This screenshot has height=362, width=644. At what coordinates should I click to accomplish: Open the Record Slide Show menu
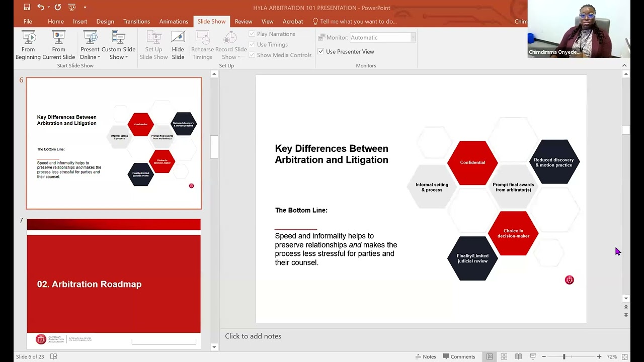(231, 45)
